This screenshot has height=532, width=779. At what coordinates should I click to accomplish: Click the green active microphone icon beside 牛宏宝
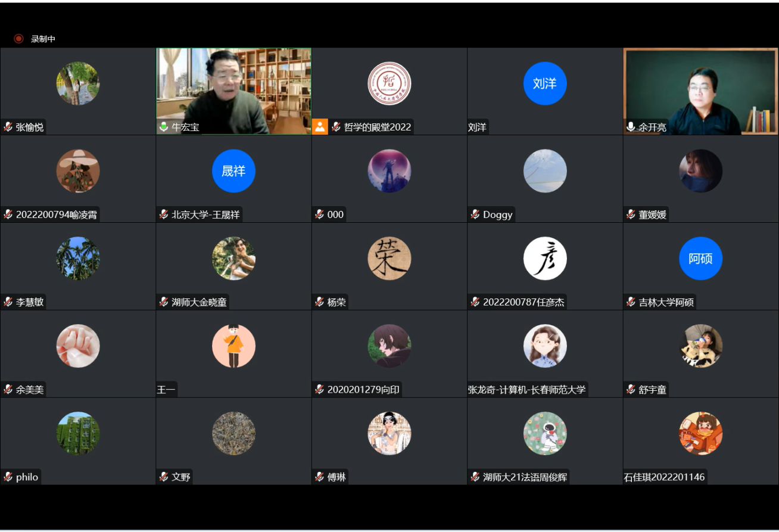(x=164, y=127)
